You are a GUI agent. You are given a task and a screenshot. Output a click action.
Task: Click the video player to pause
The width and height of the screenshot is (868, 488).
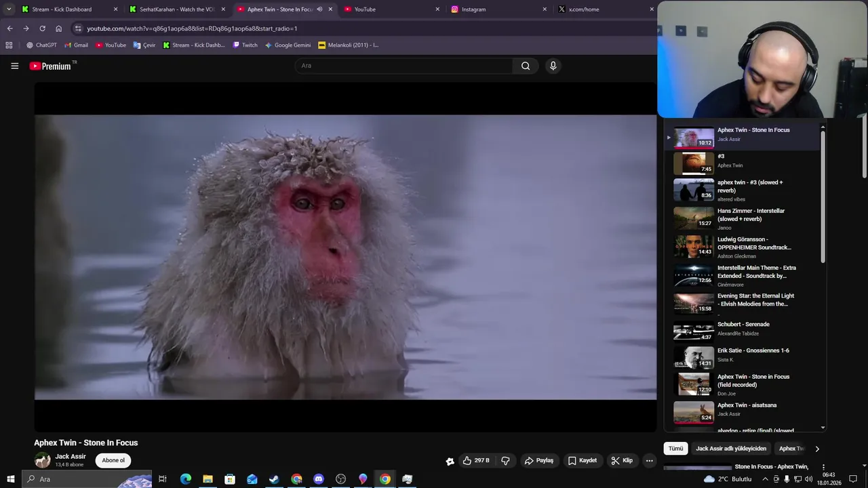(x=345, y=257)
